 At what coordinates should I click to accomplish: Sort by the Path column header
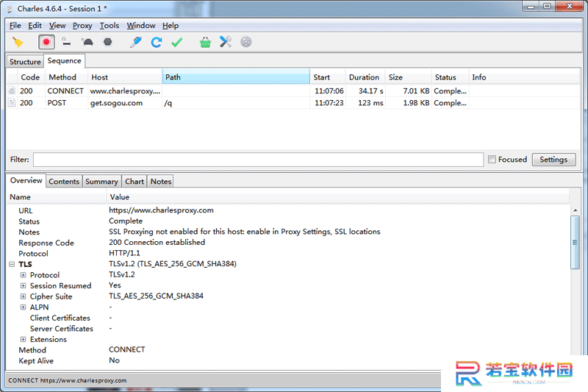[x=236, y=77]
